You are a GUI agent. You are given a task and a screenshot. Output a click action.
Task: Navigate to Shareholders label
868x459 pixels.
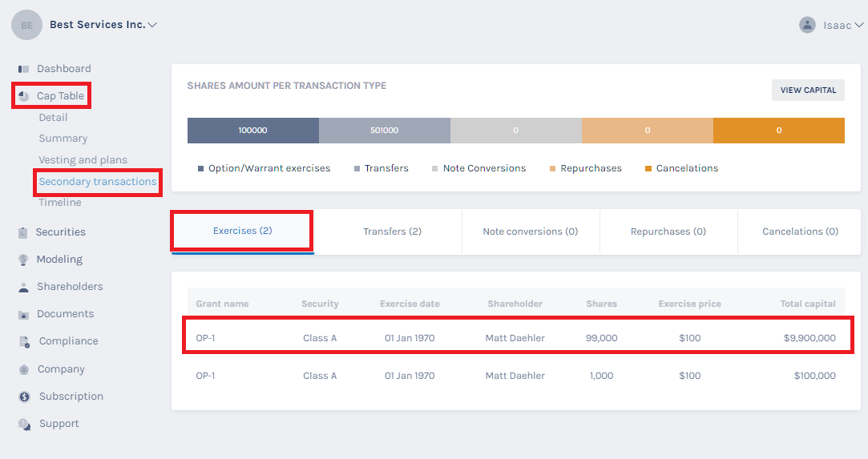70,287
